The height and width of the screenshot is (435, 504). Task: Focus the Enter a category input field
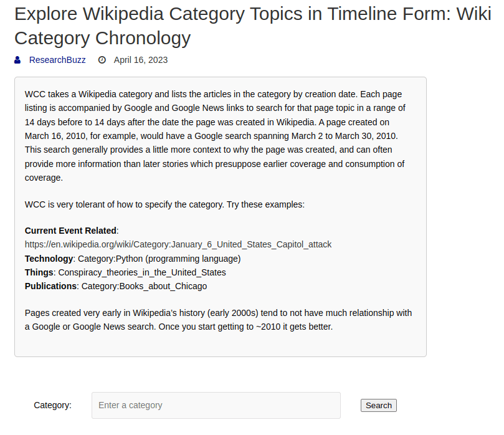(216, 405)
